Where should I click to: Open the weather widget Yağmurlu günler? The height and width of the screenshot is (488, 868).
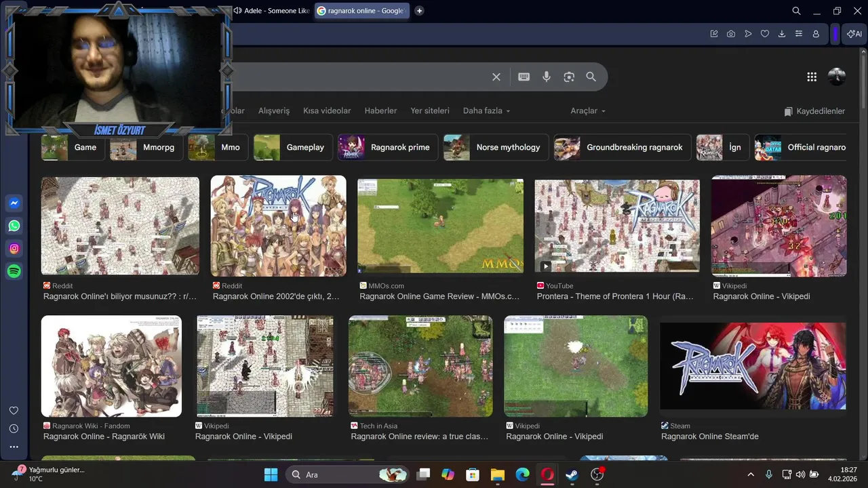49,474
